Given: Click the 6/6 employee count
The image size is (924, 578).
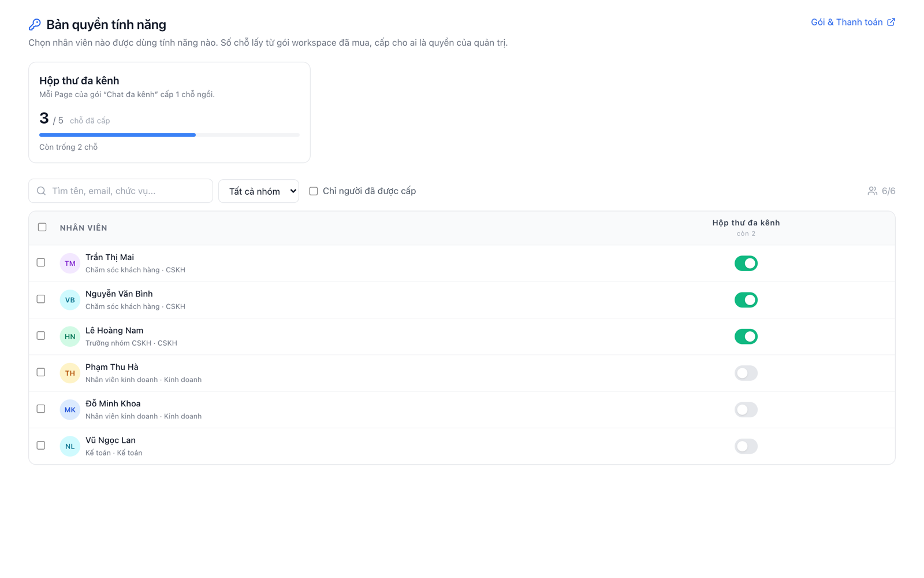Looking at the screenshot, I should coord(888,191).
